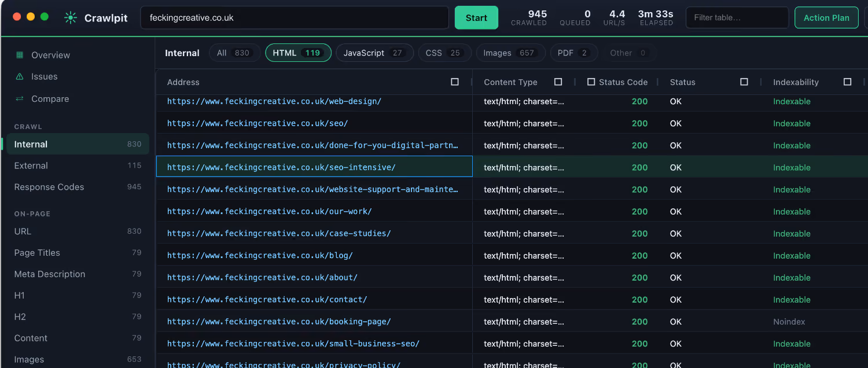The image size is (868, 368).
Task: Click Indexable value in the /blog/ row
Action: (792, 256)
